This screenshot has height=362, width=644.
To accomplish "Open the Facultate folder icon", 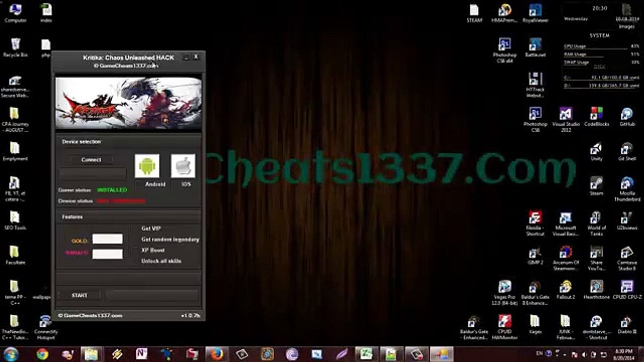I will point(15,255).
